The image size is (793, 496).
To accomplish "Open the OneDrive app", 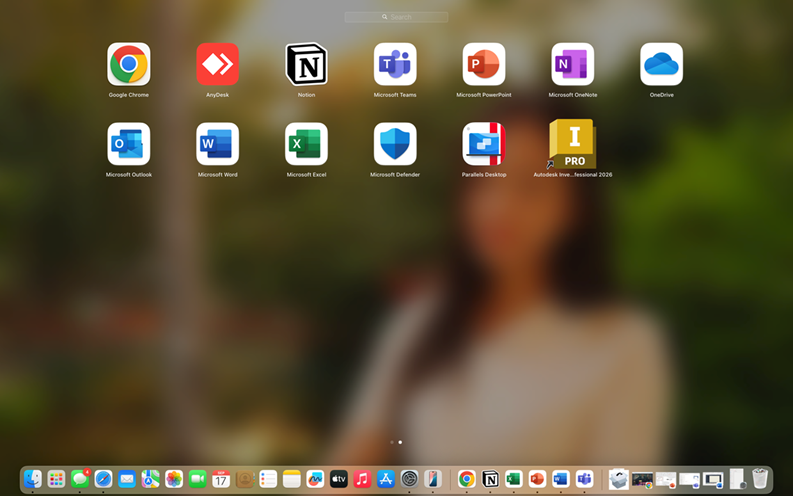I will [662, 64].
